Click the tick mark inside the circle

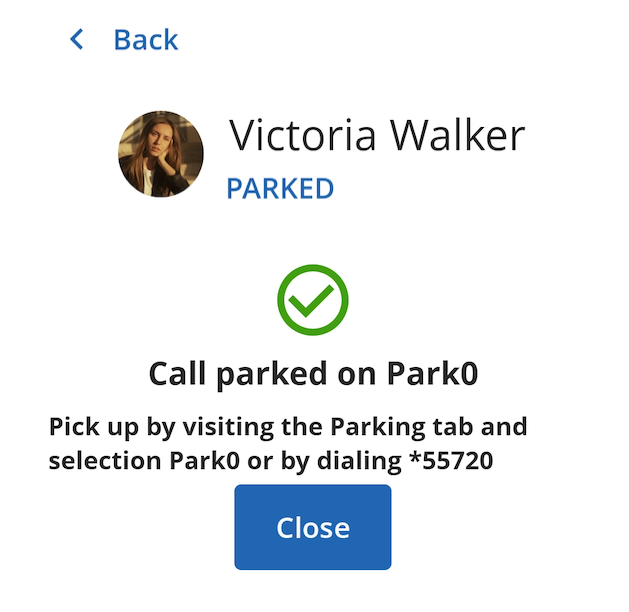coord(311,301)
